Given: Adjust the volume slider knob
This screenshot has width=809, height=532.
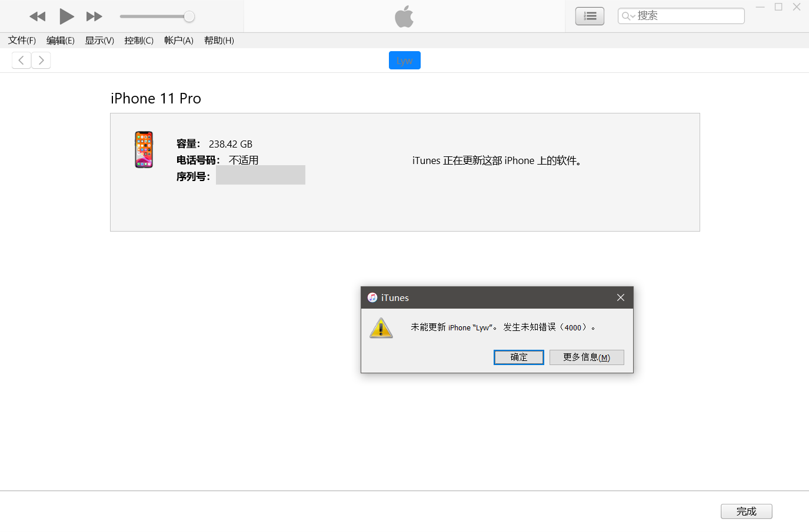Looking at the screenshot, I should (x=189, y=16).
